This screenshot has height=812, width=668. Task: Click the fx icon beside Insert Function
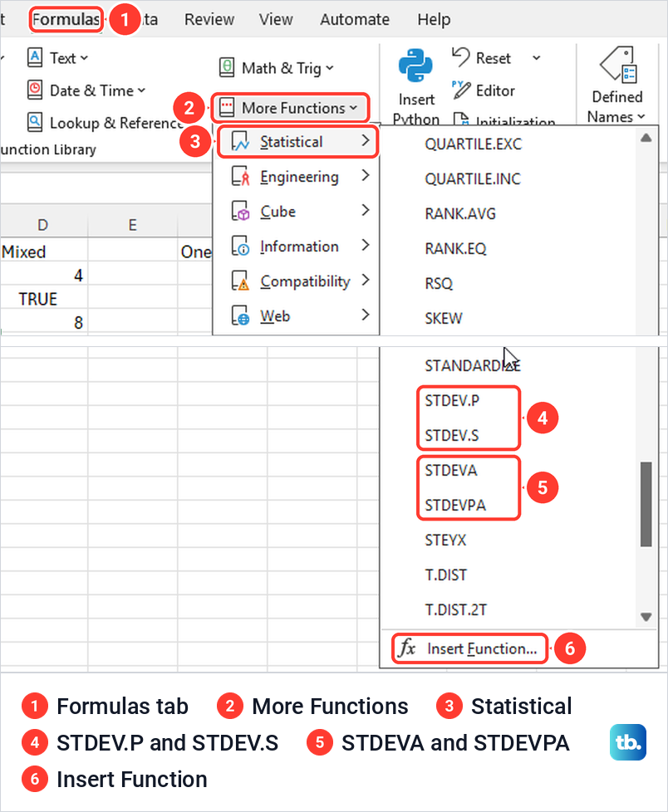[407, 648]
